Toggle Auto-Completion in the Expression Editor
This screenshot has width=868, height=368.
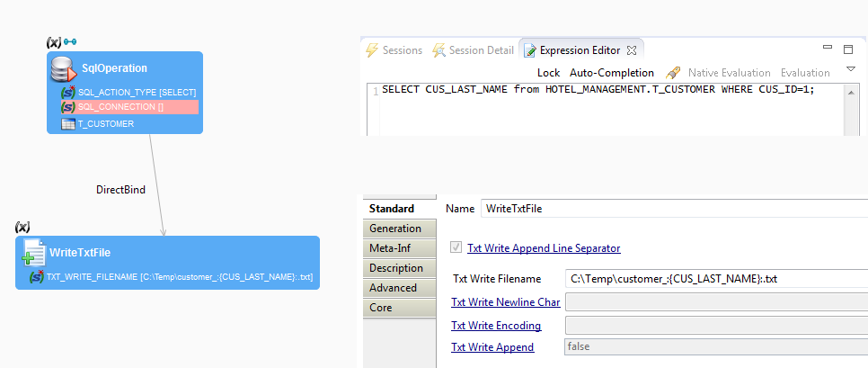612,72
